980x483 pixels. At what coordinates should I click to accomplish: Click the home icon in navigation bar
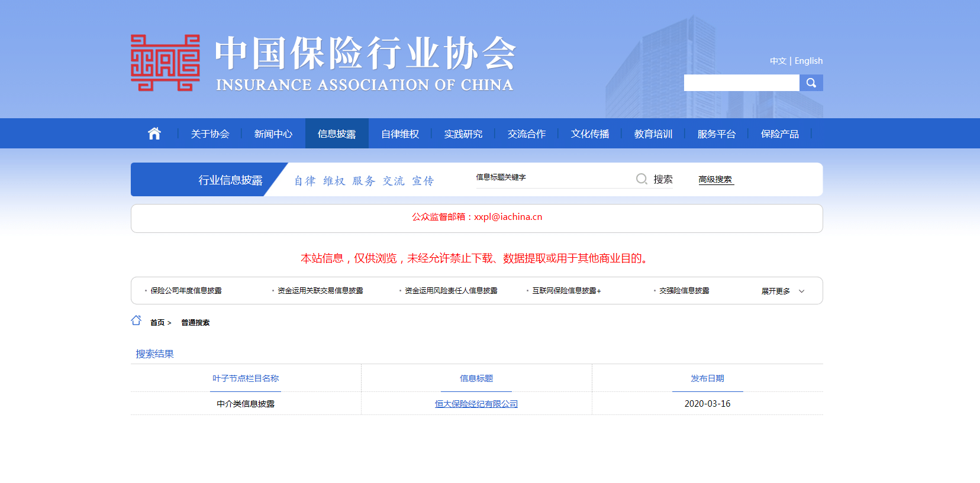coord(154,134)
